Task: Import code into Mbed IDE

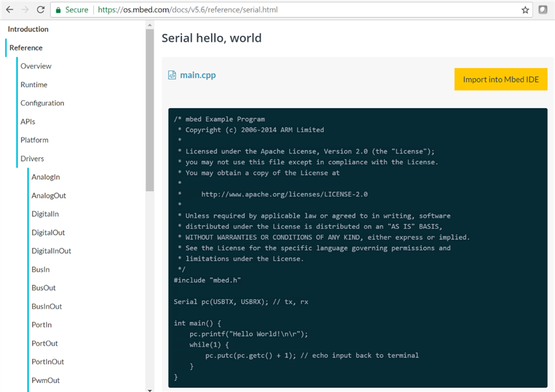Action: (501, 80)
